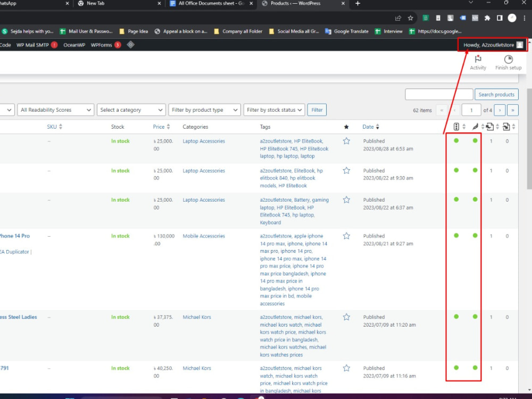Click the outgoing internal links column icon
The image size is (532, 399).
coord(489,127)
